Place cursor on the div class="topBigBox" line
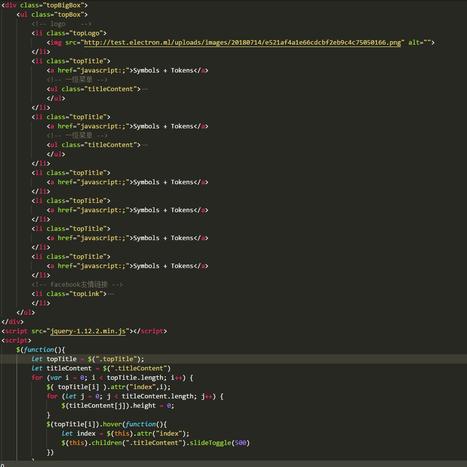467x467 pixels. click(x=44, y=5)
